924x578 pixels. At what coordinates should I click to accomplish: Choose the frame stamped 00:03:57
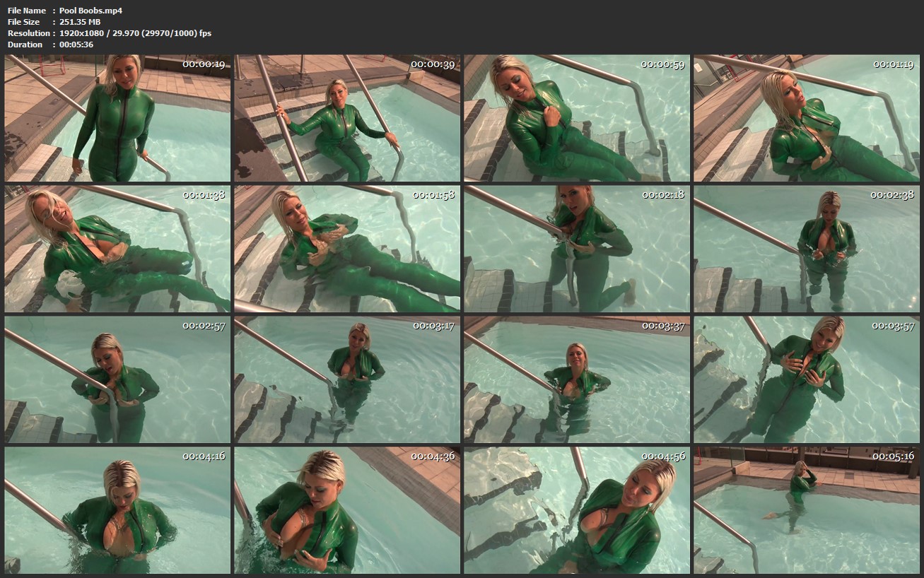807,379
